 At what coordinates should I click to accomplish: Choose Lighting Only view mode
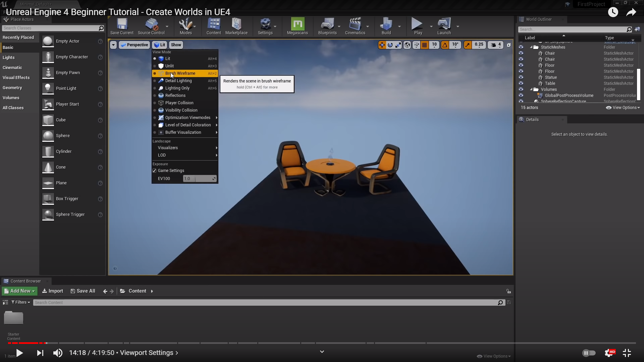point(177,88)
